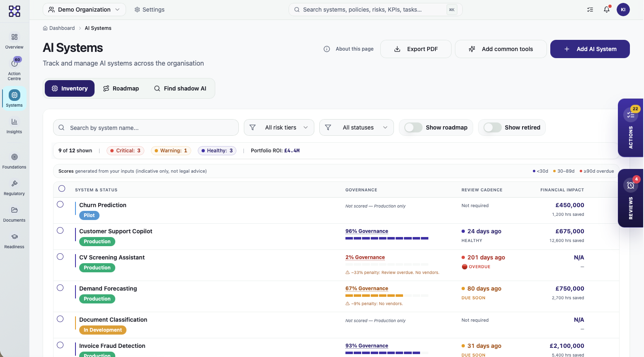The width and height of the screenshot is (644, 357).
Task: Switch to the Inventory tab
Action: [x=70, y=88]
